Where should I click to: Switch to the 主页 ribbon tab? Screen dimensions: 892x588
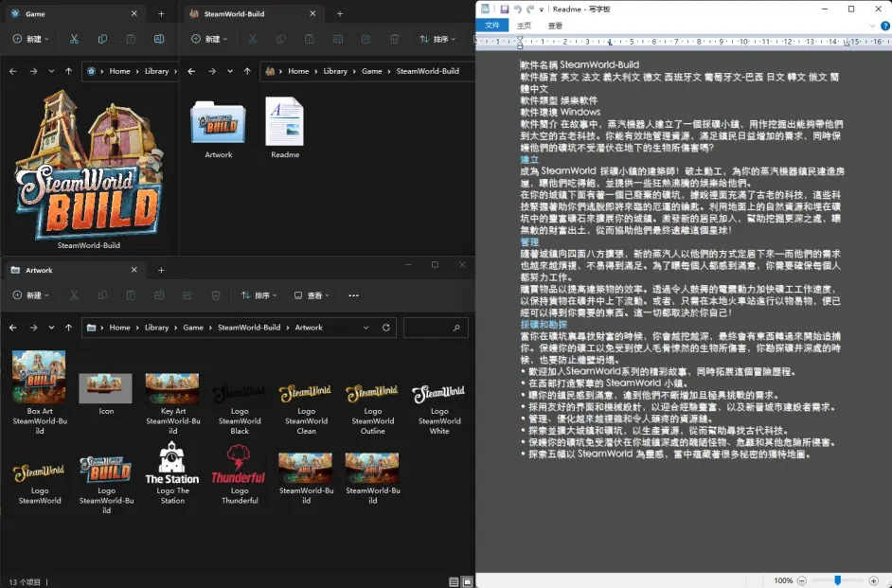524,26
